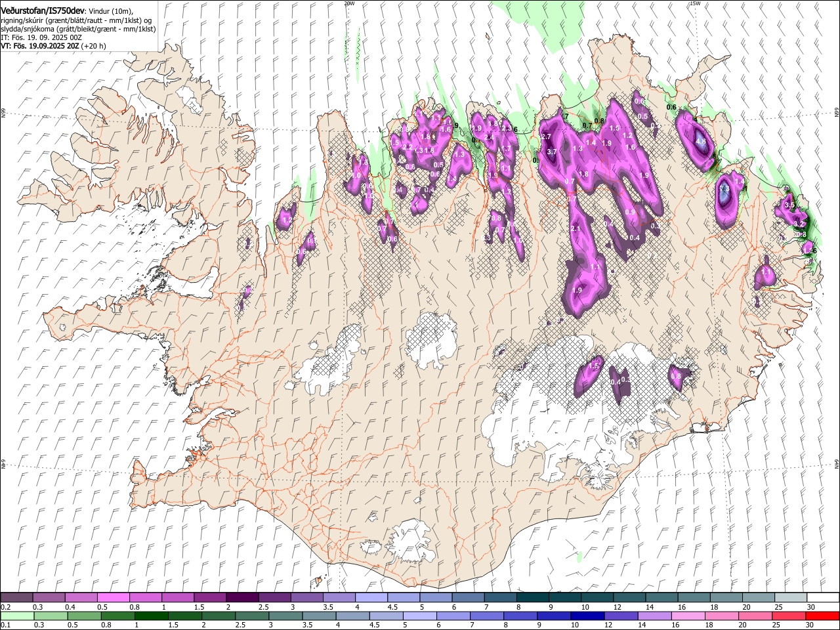Click the '3.7' precipitation value on the map

552,152
